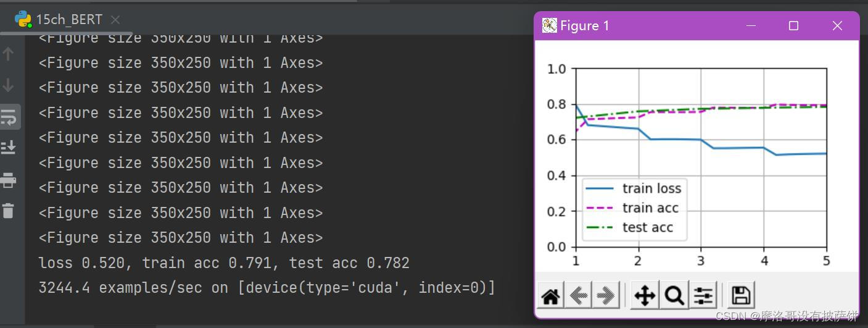
Task: Click the up arrow in the run console sidebar
Action: pyautogui.click(x=8, y=54)
